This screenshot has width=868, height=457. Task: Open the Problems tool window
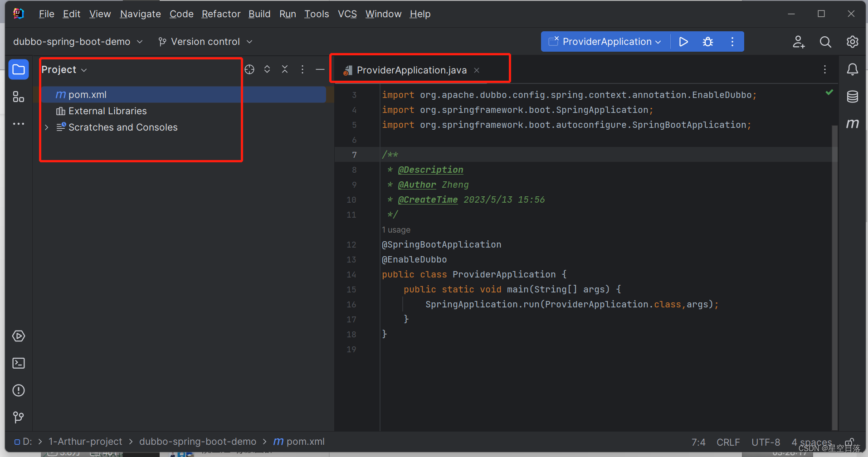click(18, 390)
